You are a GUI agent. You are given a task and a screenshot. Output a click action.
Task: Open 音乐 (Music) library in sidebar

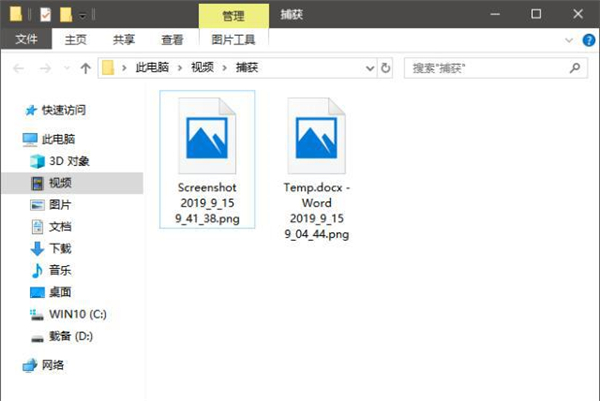pyautogui.click(x=59, y=270)
